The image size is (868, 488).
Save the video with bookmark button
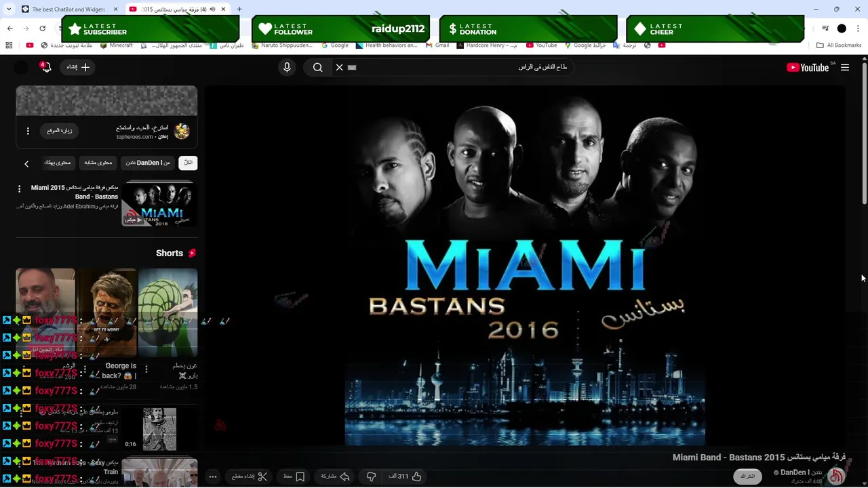click(x=294, y=476)
